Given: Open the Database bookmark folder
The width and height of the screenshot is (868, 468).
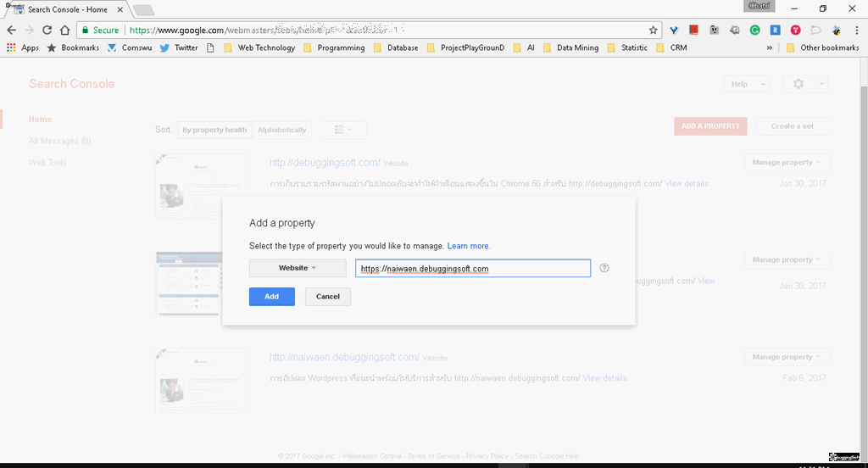Looking at the screenshot, I should 396,47.
